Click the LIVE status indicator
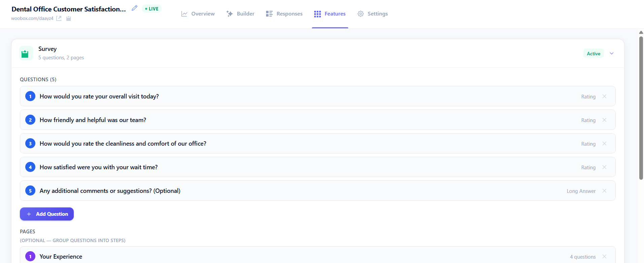 coord(152,9)
